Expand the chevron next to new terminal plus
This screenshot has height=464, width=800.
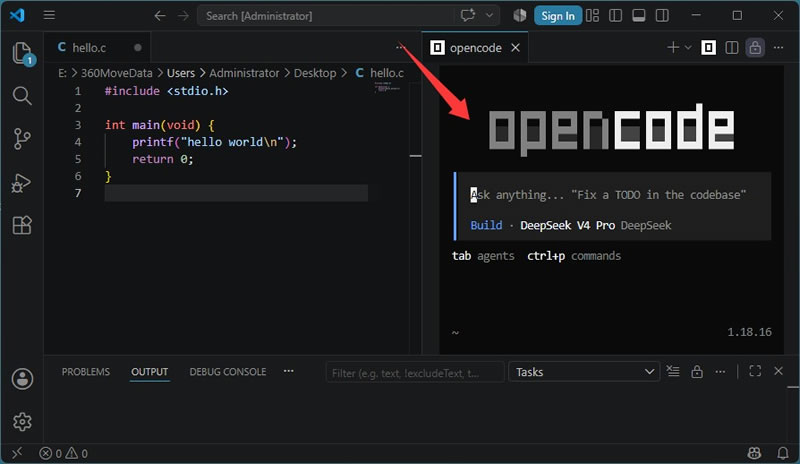pyautogui.click(x=688, y=47)
